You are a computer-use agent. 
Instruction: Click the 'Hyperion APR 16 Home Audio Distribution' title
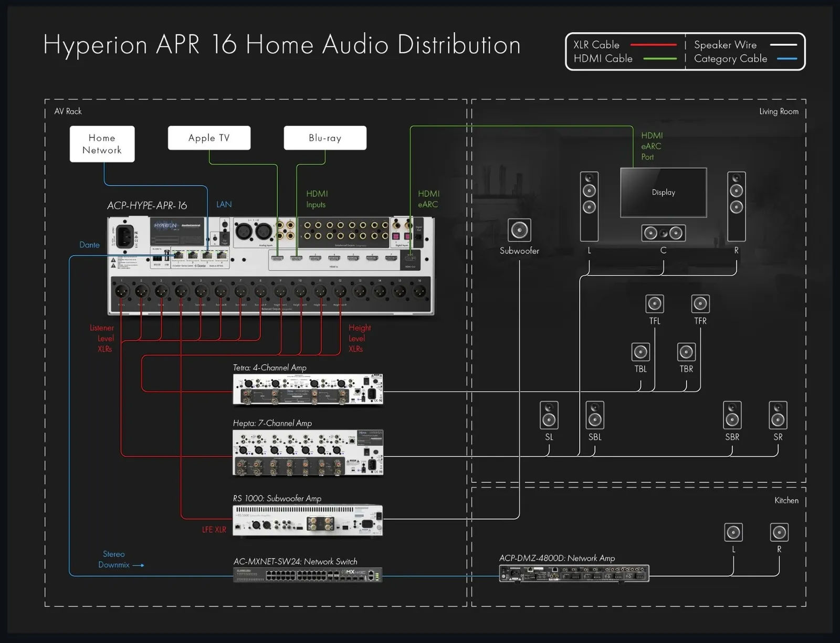pos(282,45)
